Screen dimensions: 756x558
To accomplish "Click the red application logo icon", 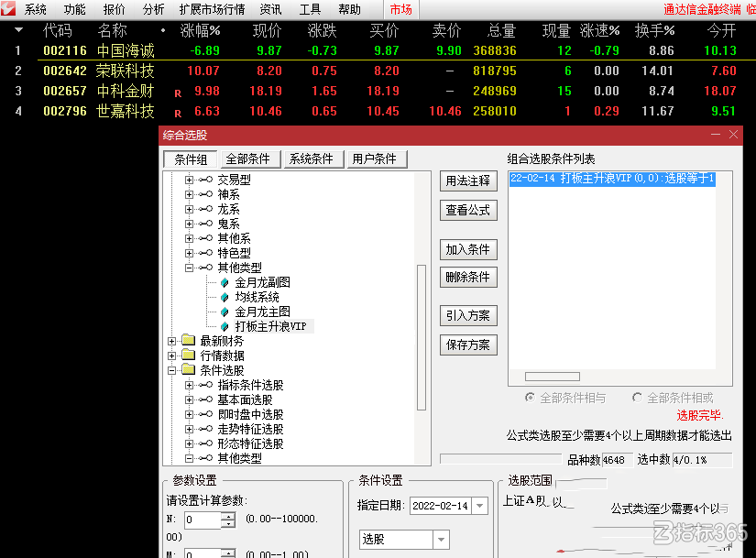I will tap(8, 8).
